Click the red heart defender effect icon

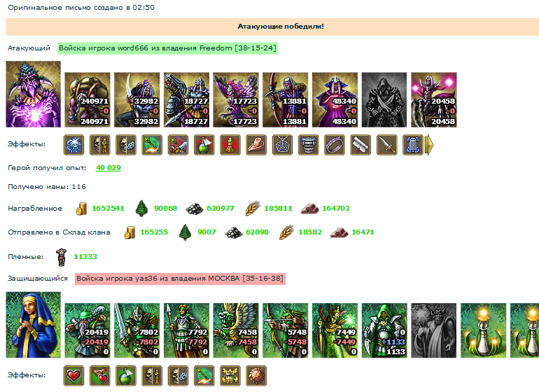tap(73, 375)
